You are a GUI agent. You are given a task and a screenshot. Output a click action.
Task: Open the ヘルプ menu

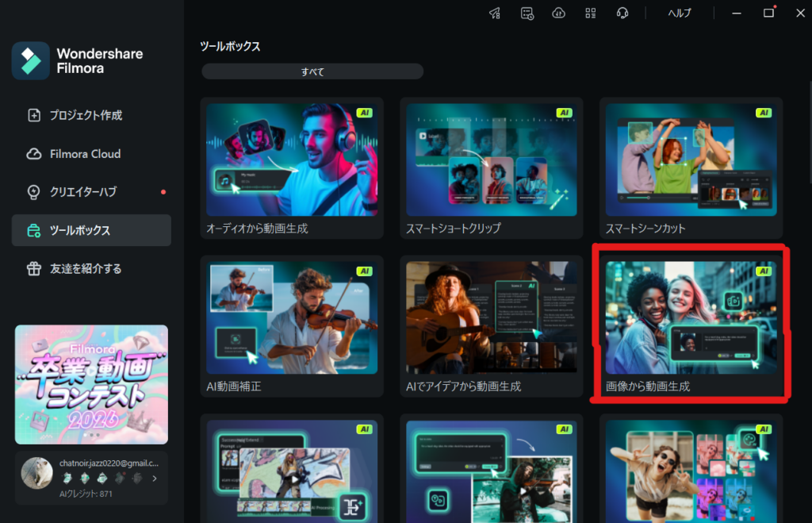click(x=679, y=13)
